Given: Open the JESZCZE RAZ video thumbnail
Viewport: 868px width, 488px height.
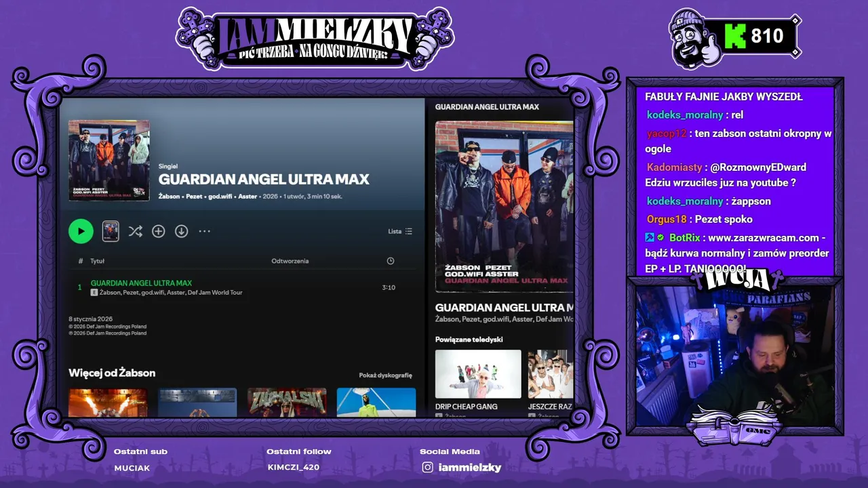Looking at the screenshot, I should coord(551,373).
